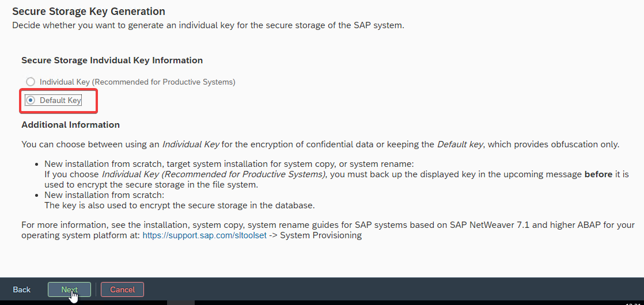The image size is (644, 305).
Task: Click the 'Secure Storage Indvidual Key Information' heading
Action: click(112, 60)
